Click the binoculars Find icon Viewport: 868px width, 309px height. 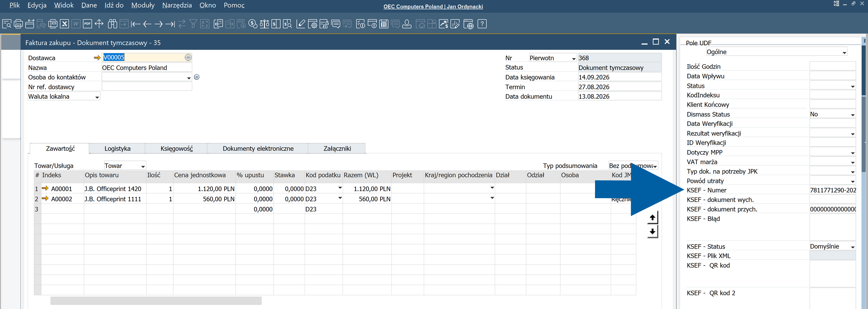112,24
